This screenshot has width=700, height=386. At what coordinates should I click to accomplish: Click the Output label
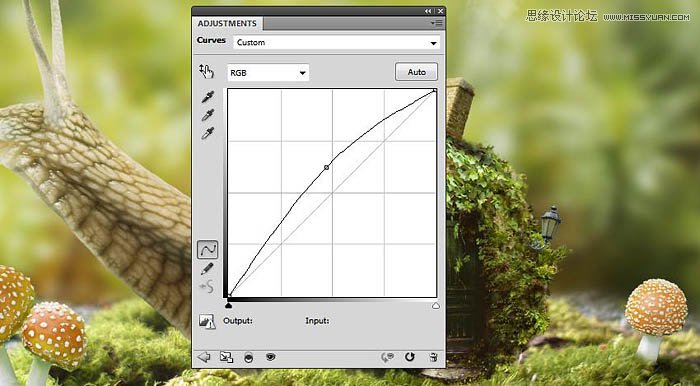tap(238, 320)
